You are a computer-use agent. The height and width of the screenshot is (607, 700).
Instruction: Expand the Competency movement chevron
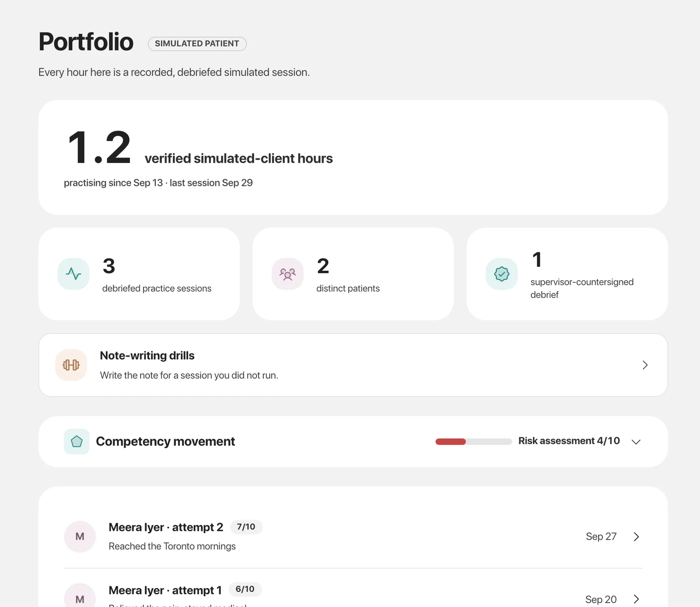636,442
